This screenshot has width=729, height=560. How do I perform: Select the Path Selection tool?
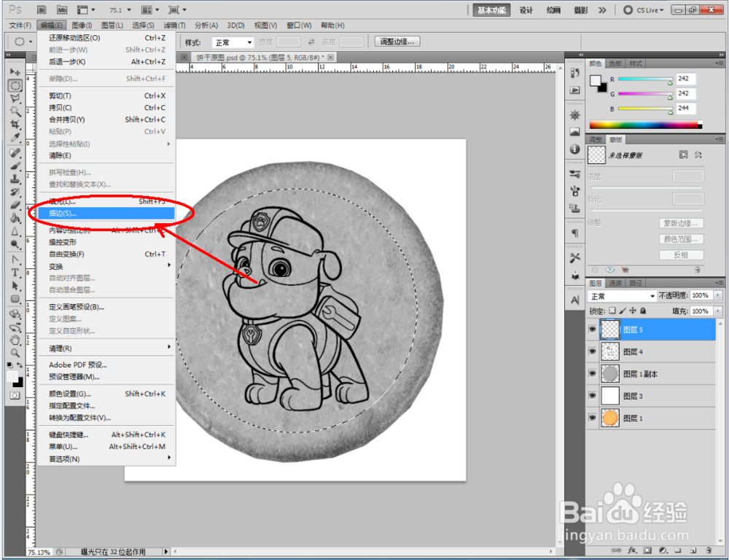tap(15, 285)
